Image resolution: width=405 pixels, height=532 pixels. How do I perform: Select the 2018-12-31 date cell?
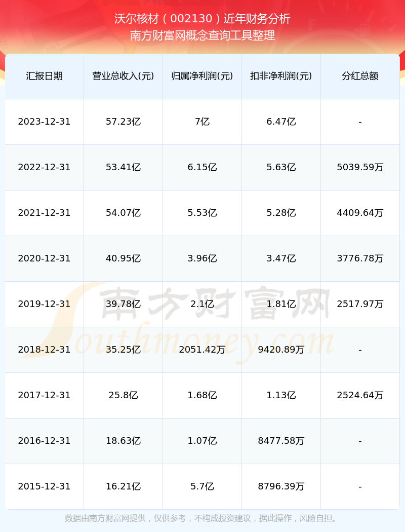click(45, 350)
